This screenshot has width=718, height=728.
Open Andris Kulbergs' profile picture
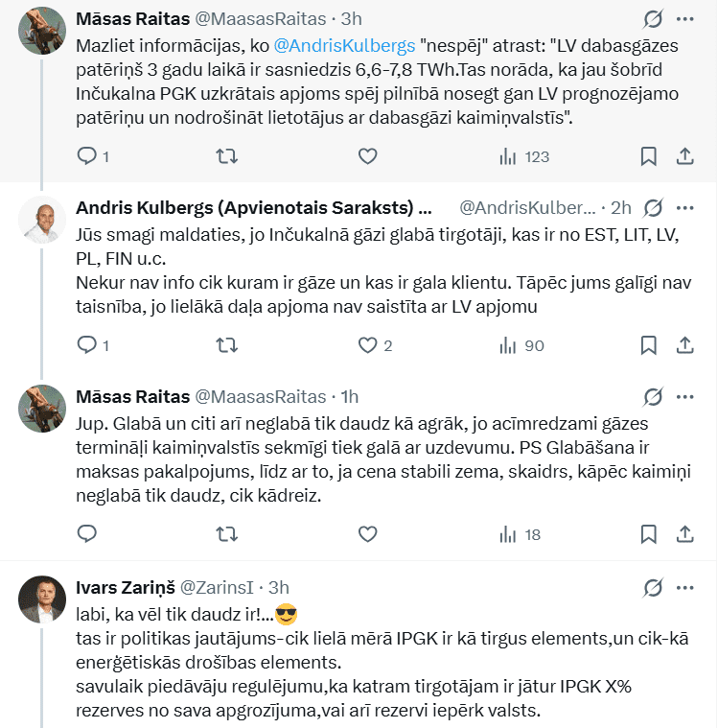point(42,222)
